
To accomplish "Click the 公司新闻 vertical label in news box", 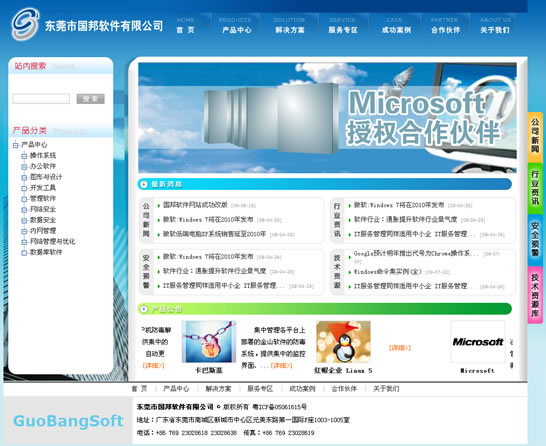I will pos(146,220).
